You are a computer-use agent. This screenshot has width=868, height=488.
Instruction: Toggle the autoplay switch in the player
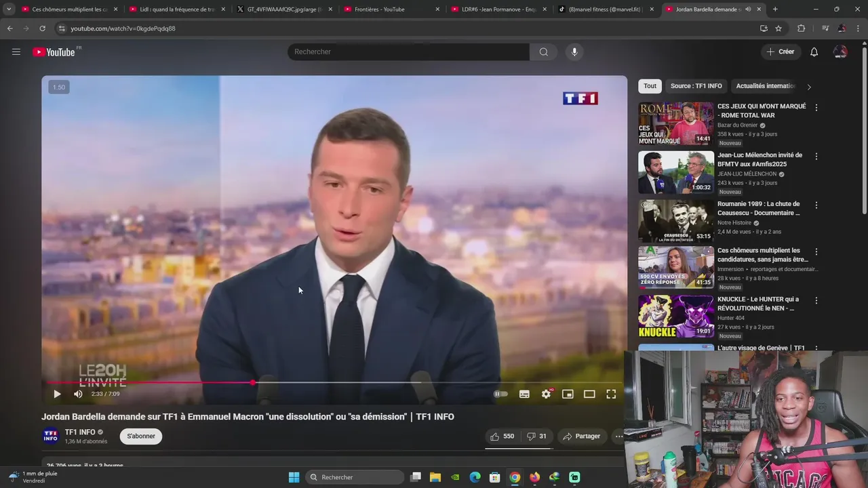[x=500, y=394]
